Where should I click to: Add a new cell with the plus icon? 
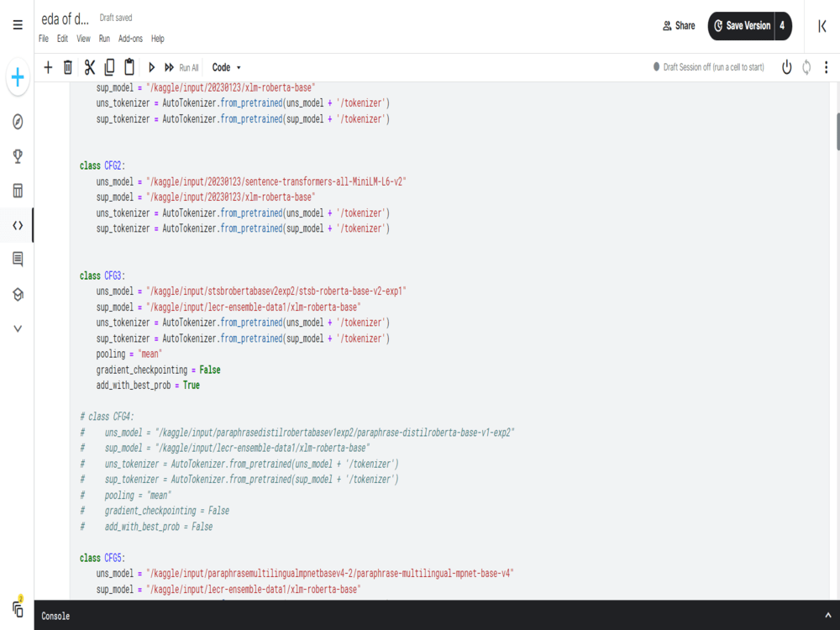[48, 67]
